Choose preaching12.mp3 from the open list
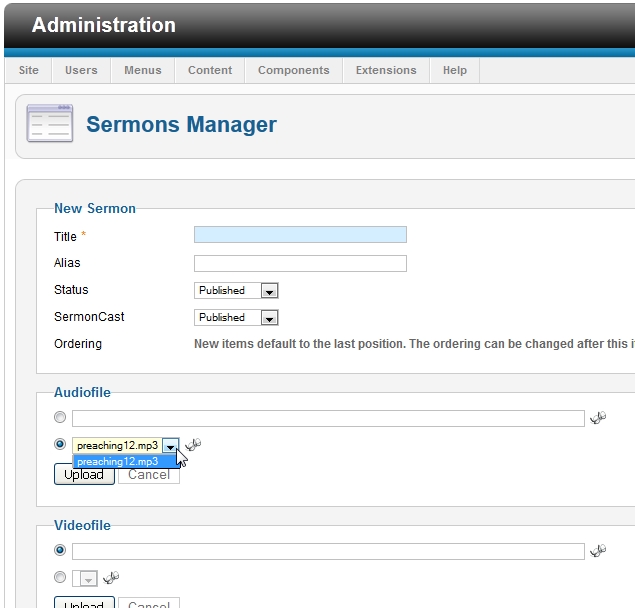This screenshot has width=635, height=608. click(126, 461)
